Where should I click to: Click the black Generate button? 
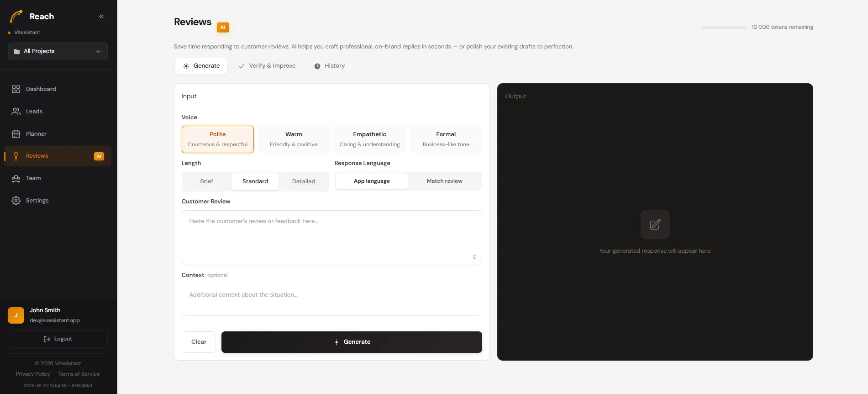[352, 342]
